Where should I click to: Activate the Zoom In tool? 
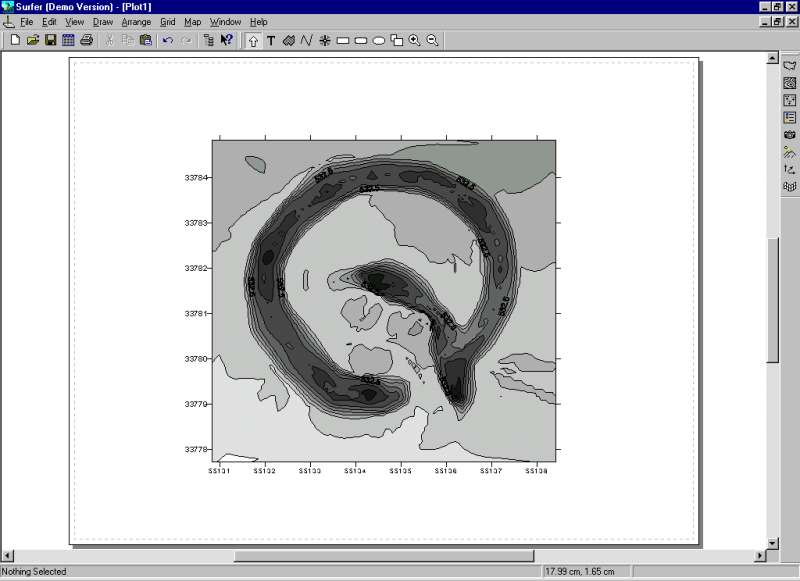pyautogui.click(x=414, y=40)
